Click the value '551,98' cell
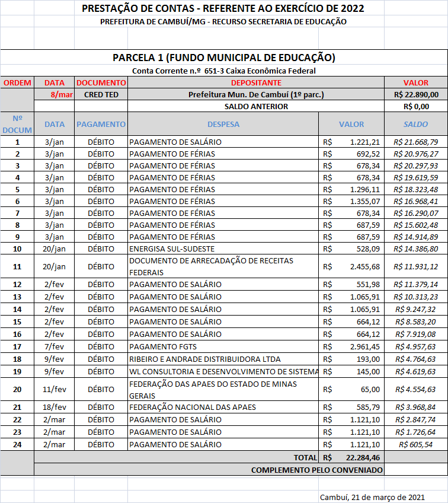Image resolution: width=448 pixels, height=503 pixels. tap(351, 284)
